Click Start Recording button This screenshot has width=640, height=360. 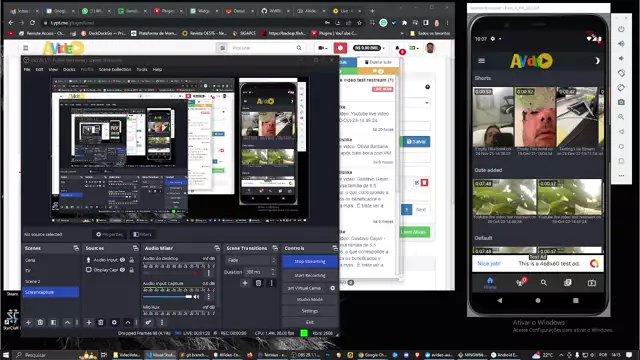click(310, 276)
